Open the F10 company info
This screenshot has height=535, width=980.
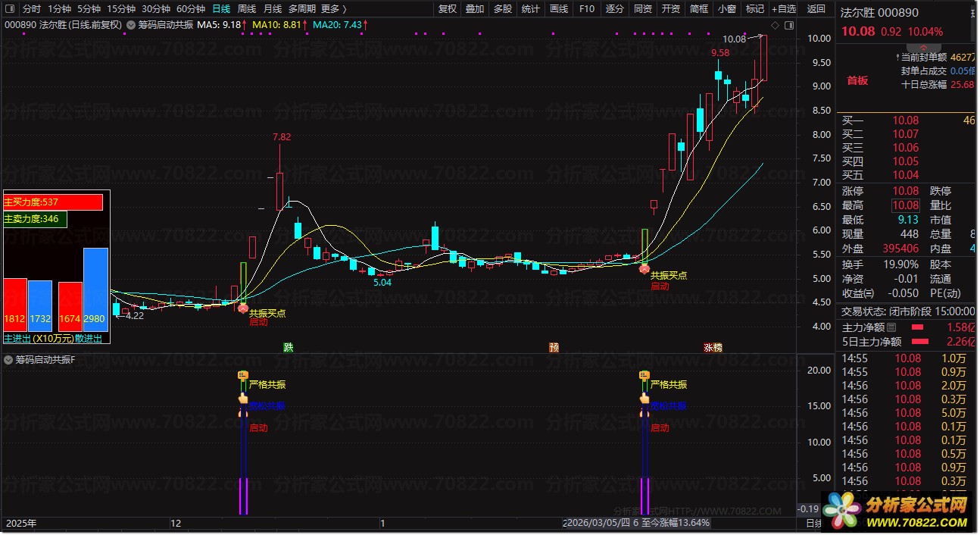click(x=587, y=9)
